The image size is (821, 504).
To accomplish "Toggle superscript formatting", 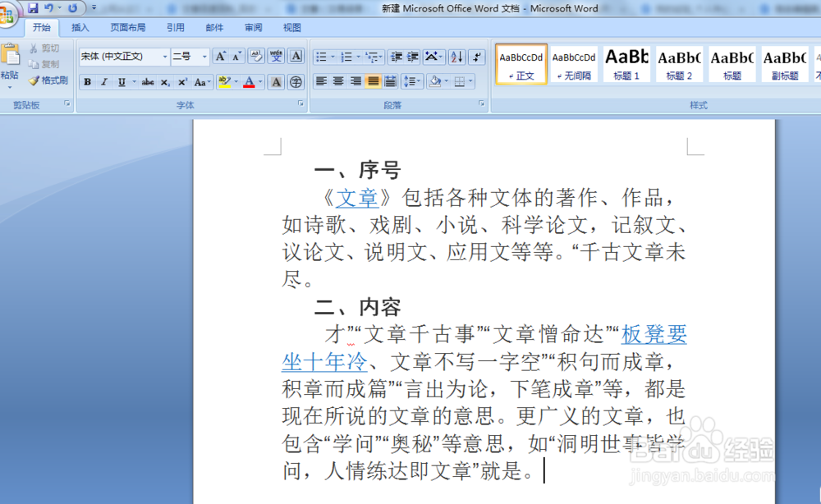I will coord(182,81).
